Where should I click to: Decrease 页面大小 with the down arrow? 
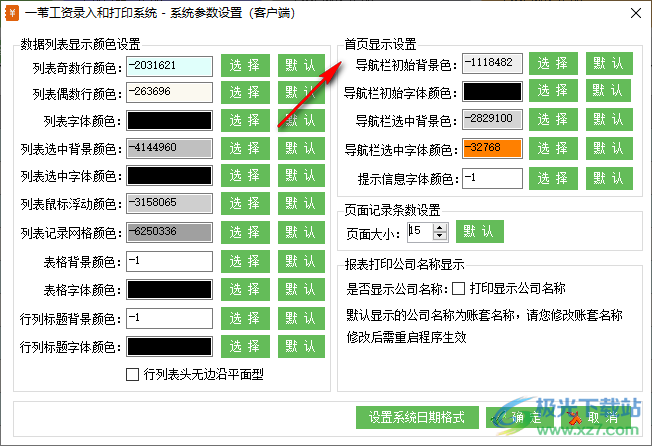(440, 236)
